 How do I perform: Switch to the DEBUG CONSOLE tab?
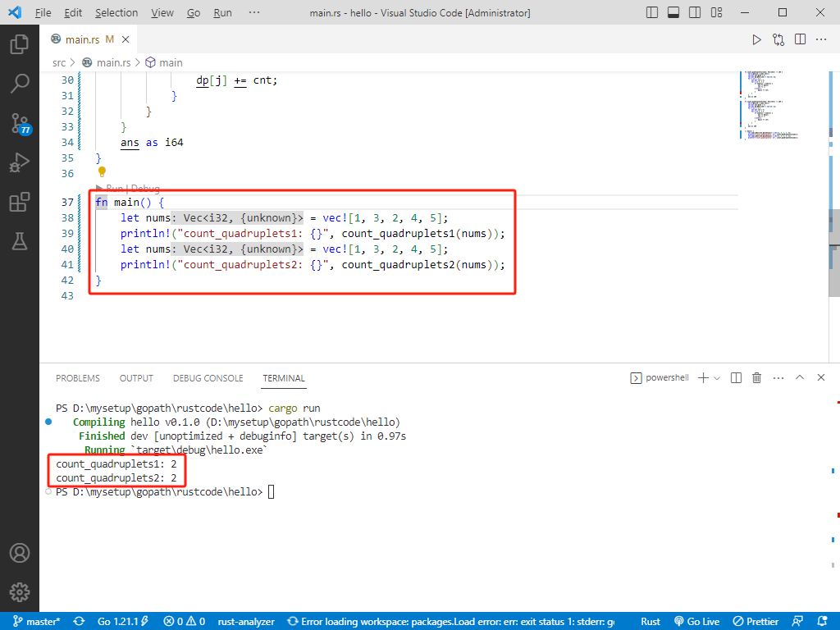(208, 378)
